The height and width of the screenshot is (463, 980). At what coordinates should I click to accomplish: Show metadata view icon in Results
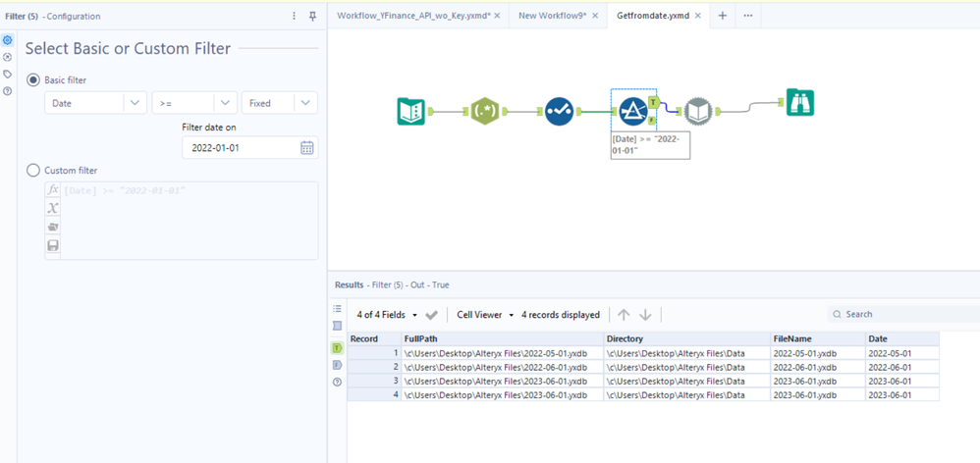tap(338, 326)
